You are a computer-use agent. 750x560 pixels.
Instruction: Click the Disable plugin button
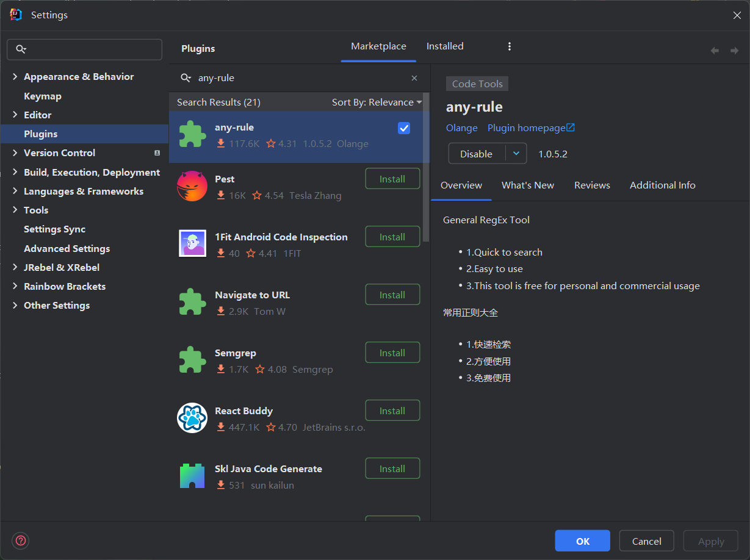coord(477,154)
